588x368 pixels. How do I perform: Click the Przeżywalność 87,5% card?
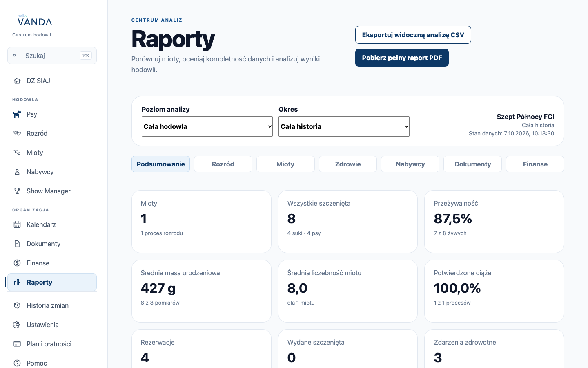(x=494, y=222)
